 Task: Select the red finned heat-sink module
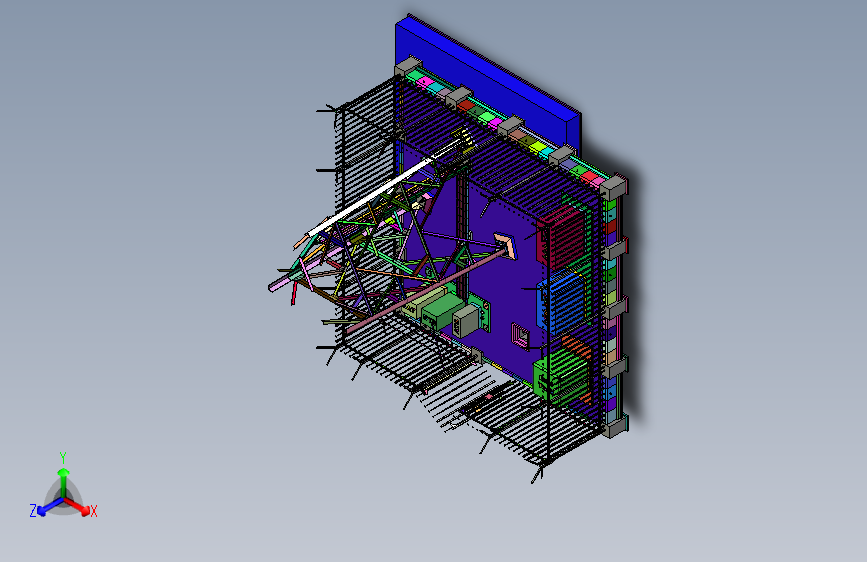click(x=561, y=238)
